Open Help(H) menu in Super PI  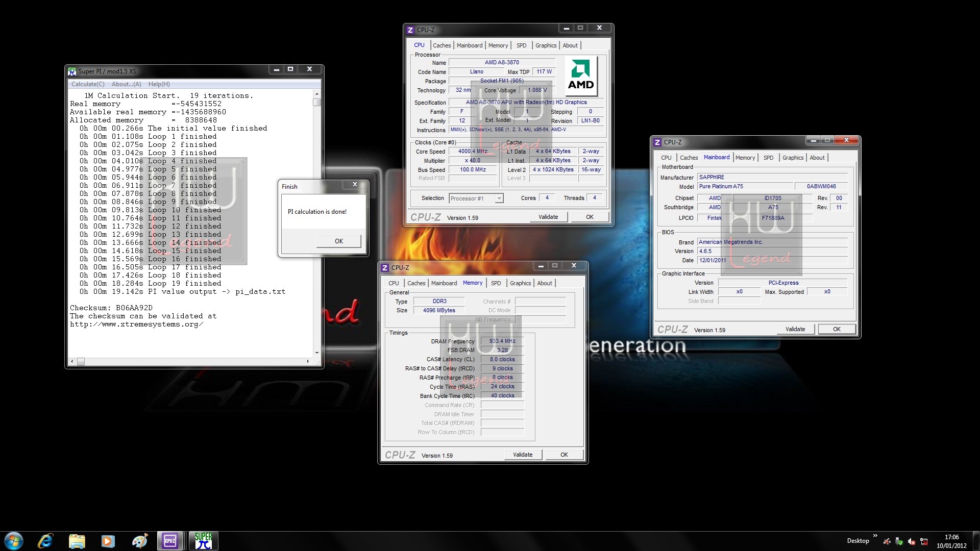[x=159, y=84]
